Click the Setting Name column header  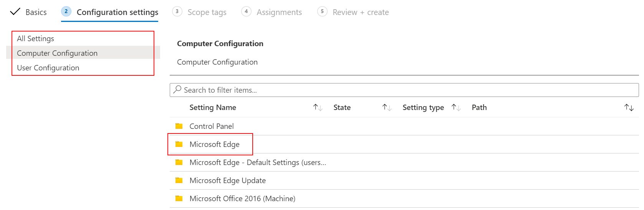(x=213, y=107)
